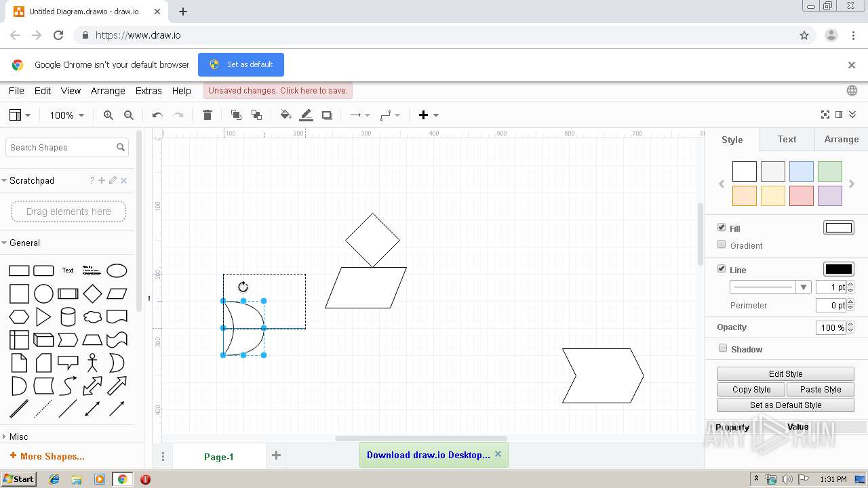Pick the light blue style swatch

(802, 171)
